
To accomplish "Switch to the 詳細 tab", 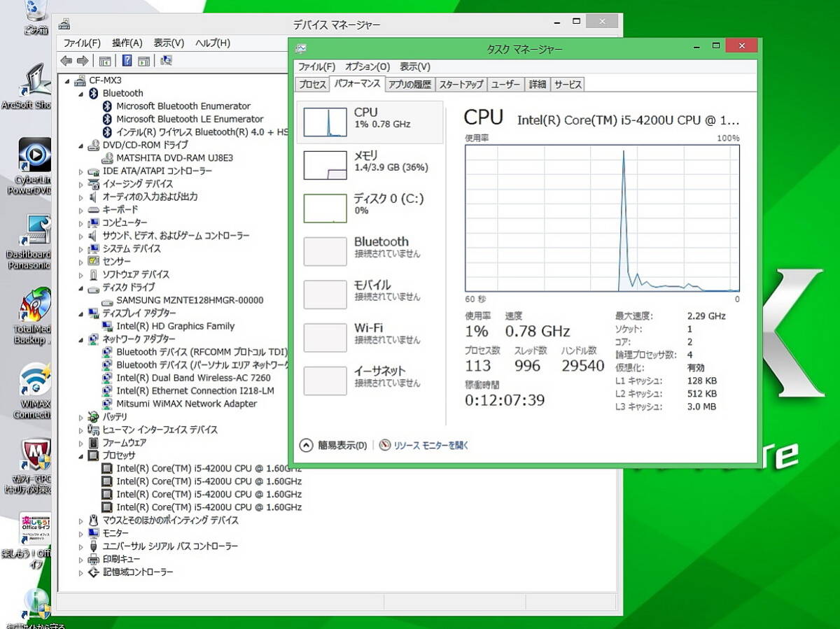I will pyautogui.click(x=537, y=85).
